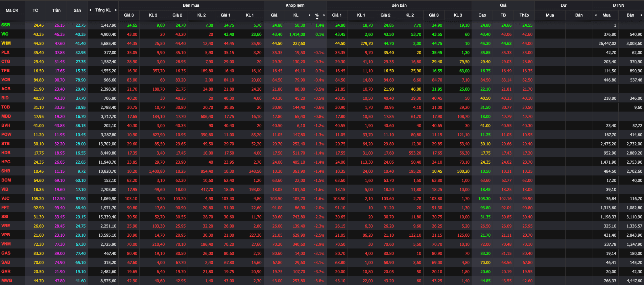Viewport: 644px width, 285px height.
Task: Click Giá 3 header under Bên mua
Action: [x=129, y=15]
